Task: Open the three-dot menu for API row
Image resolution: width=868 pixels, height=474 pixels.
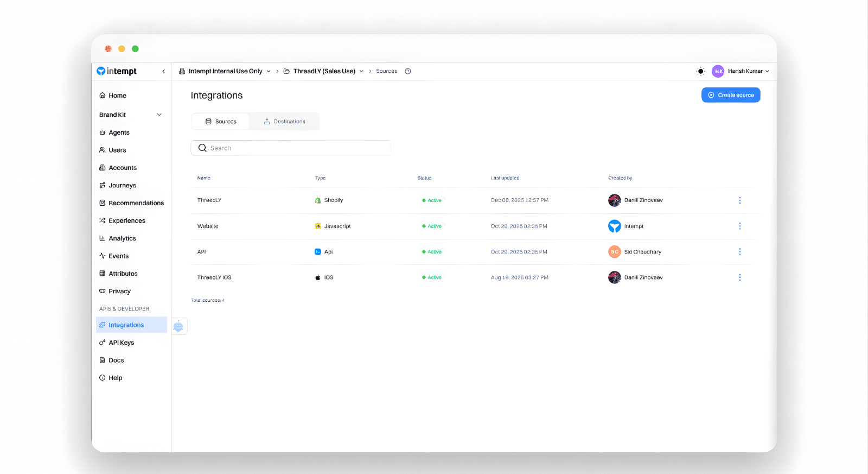Action: 739,252
